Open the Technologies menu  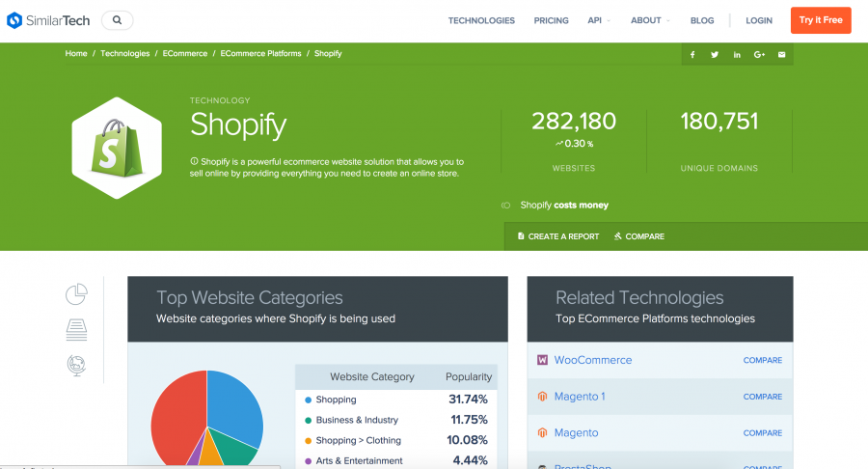coord(481,20)
